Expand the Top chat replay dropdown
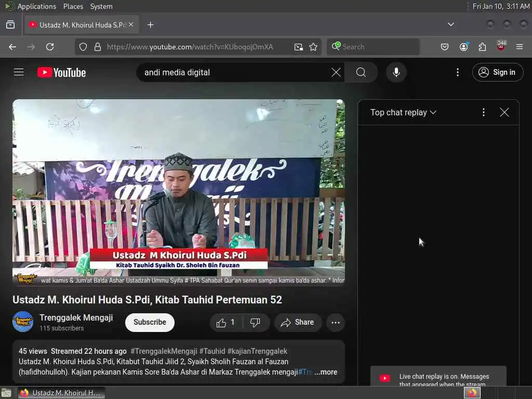Image resolution: width=532 pixels, height=399 pixels. (x=403, y=112)
